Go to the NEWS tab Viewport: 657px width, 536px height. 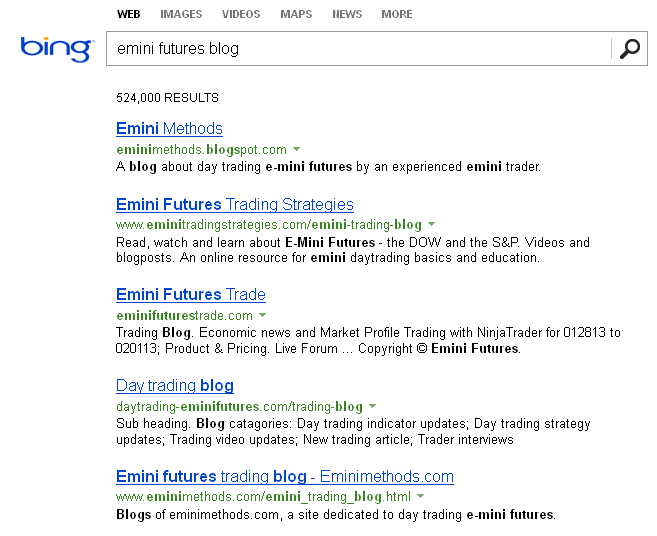[x=347, y=14]
